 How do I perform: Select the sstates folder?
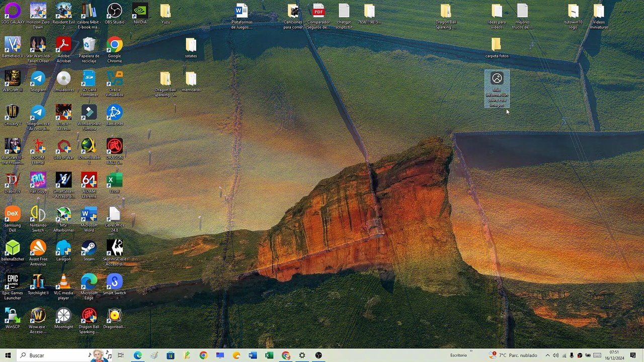tap(191, 48)
